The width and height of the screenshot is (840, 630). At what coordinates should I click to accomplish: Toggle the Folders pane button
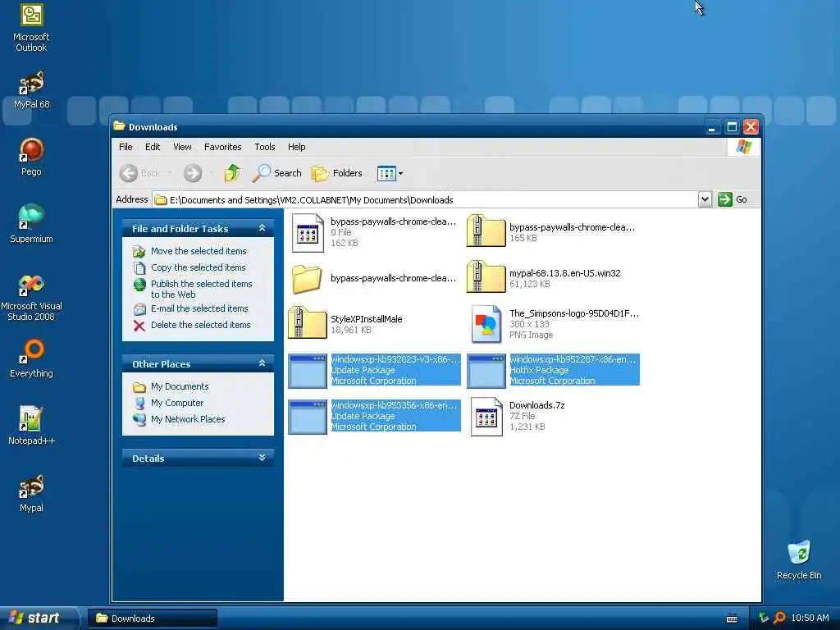337,173
